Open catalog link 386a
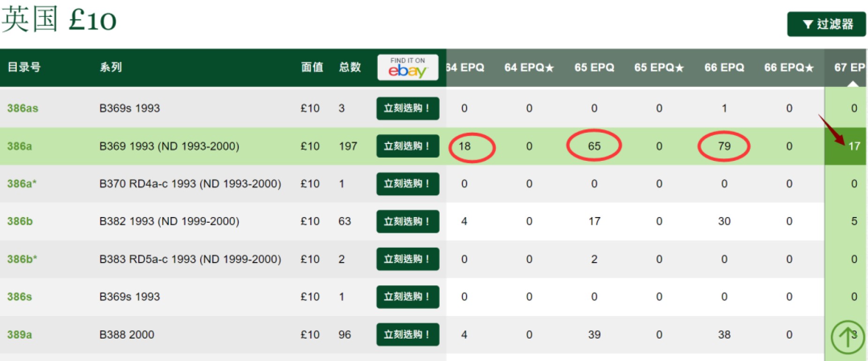 click(20, 146)
